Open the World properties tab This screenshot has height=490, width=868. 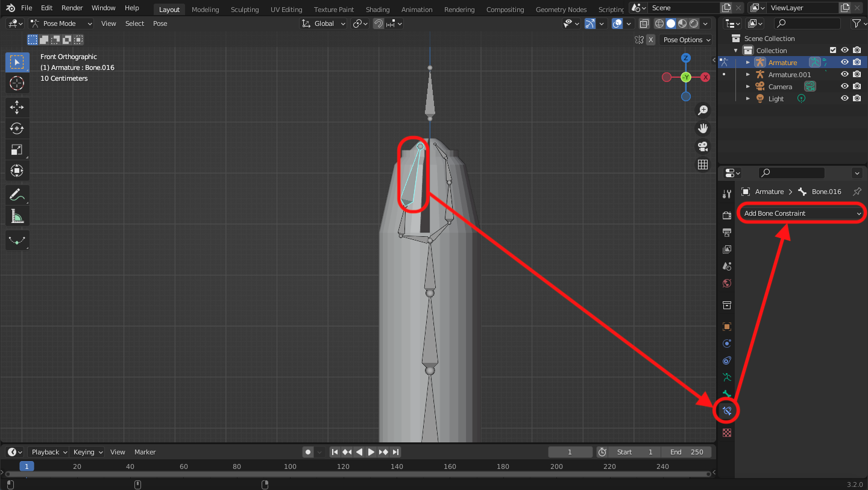[x=727, y=283]
